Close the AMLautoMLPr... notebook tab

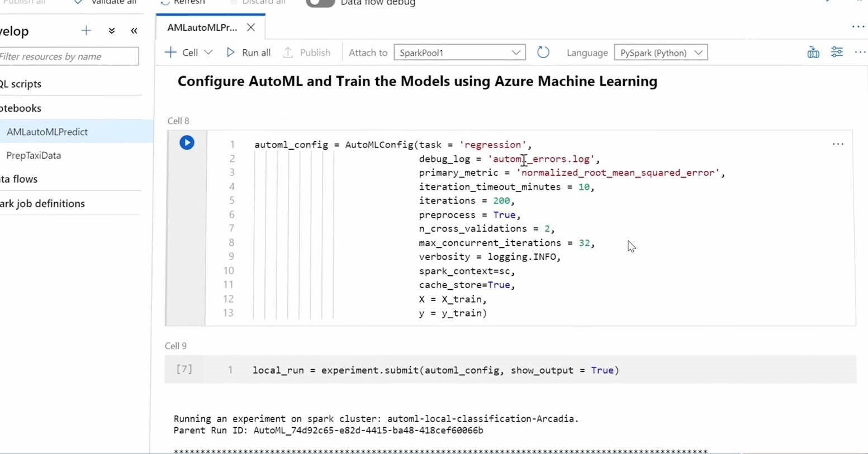pos(251,27)
